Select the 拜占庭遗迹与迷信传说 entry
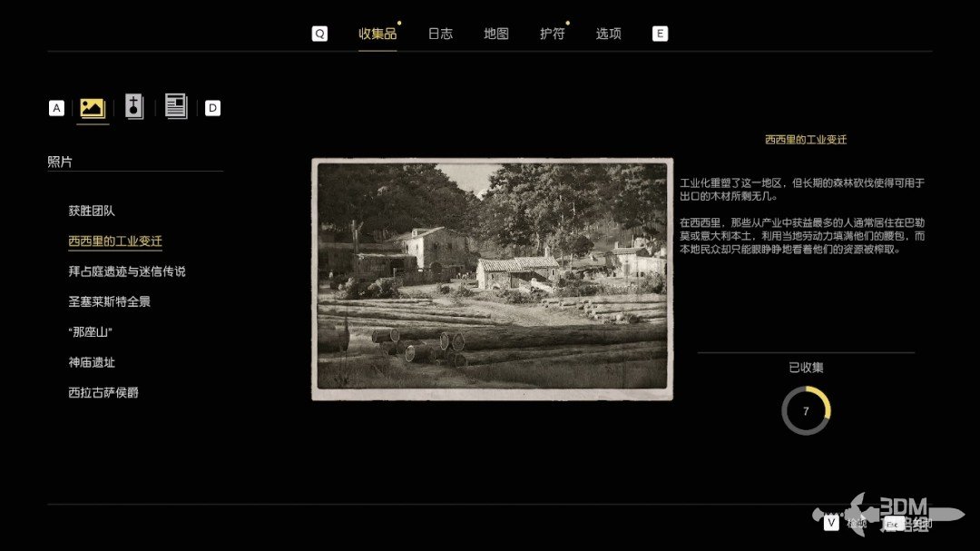The height and width of the screenshot is (551, 980). pos(127,271)
